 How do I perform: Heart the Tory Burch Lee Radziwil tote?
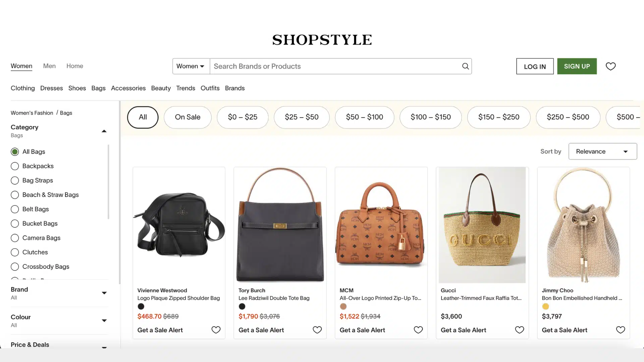317,330
